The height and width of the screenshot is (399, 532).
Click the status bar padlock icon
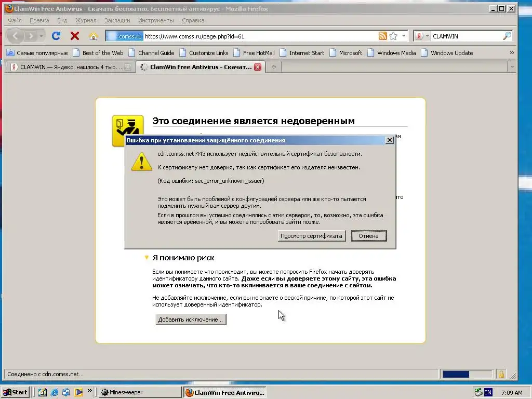pyautogui.click(x=501, y=374)
